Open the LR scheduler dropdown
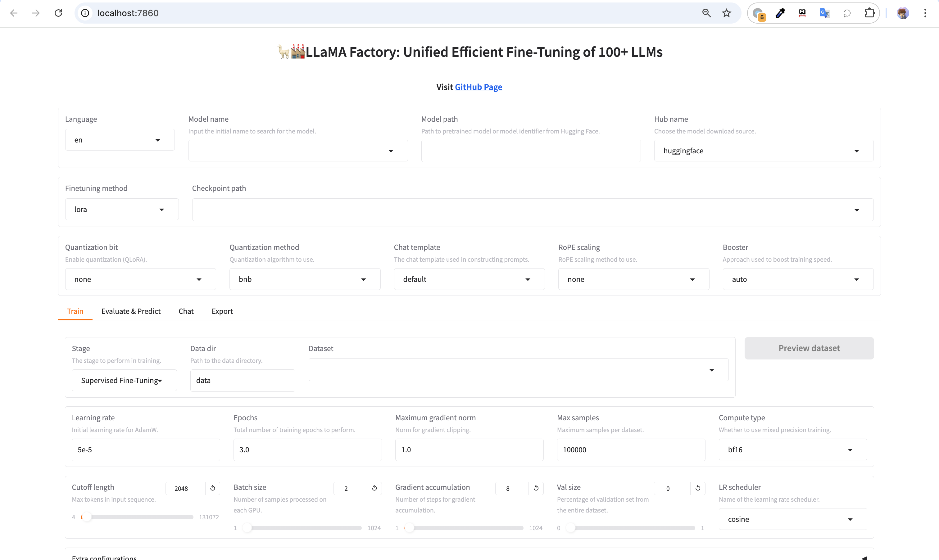 (792, 519)
